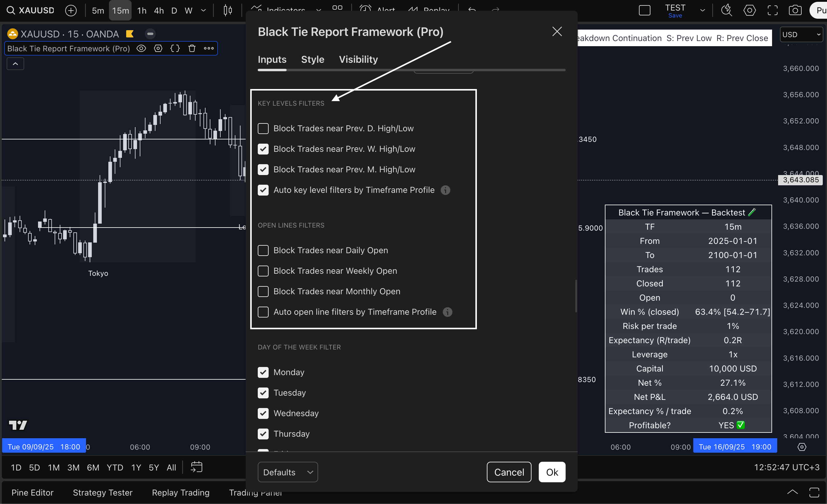Switch to the Style tab
The height and width of the screenshot is (504, 827).
312,59
